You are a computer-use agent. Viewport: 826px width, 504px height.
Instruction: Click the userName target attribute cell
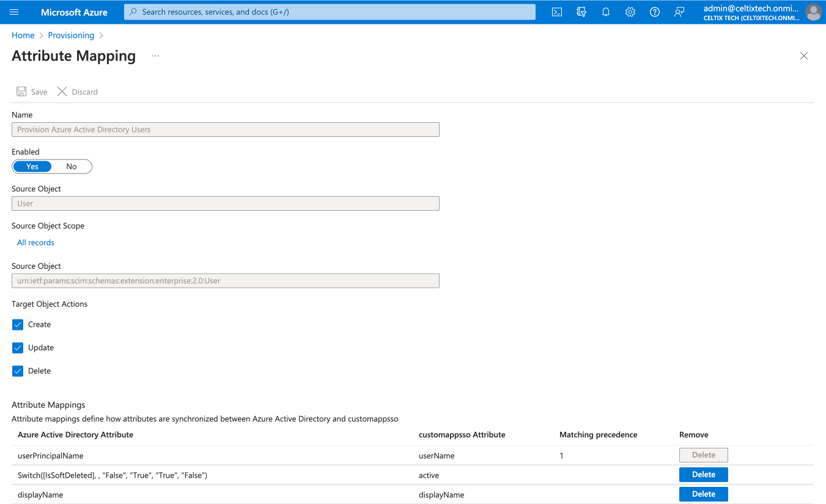pyautogui.click(x=437, y=456)
